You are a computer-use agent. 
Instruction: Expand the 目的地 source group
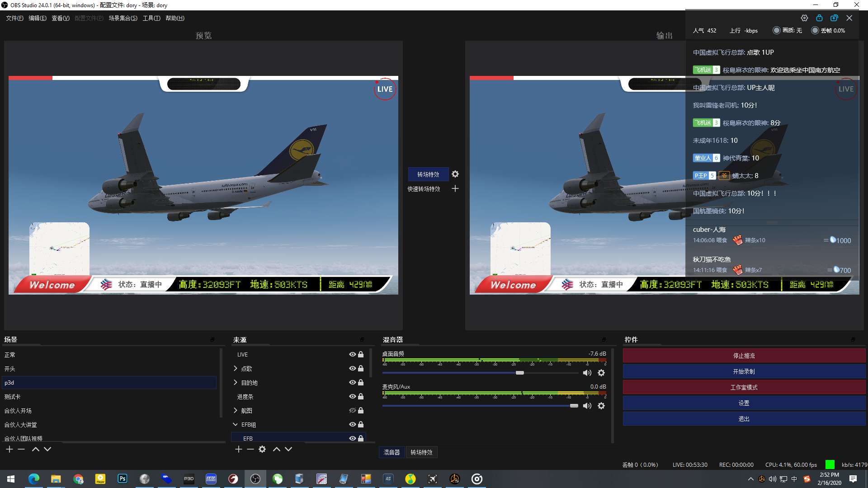236,383
